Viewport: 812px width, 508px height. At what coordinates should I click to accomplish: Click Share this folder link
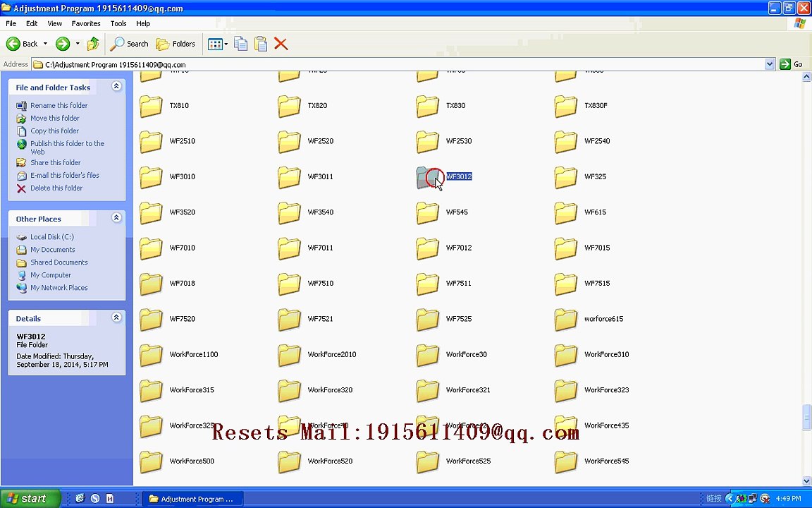56,162
